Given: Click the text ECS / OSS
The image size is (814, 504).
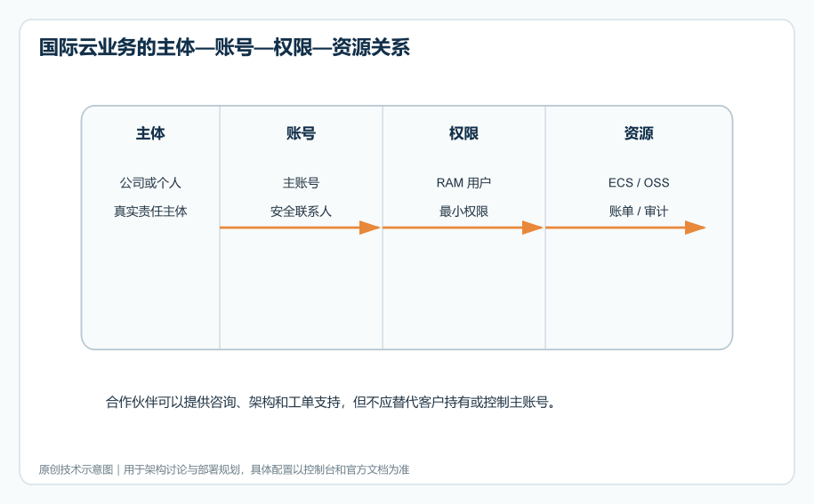Looking at the screenshot, I should point(639,183).
